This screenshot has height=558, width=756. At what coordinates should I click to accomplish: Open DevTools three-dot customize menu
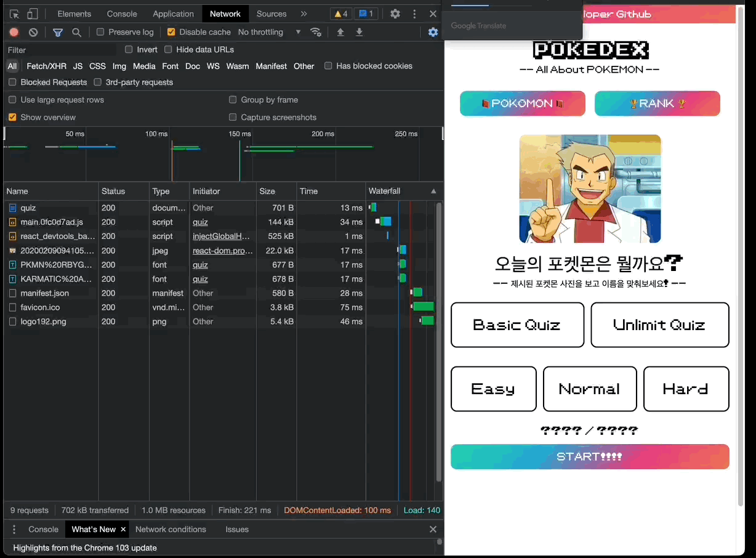(414, 14)
